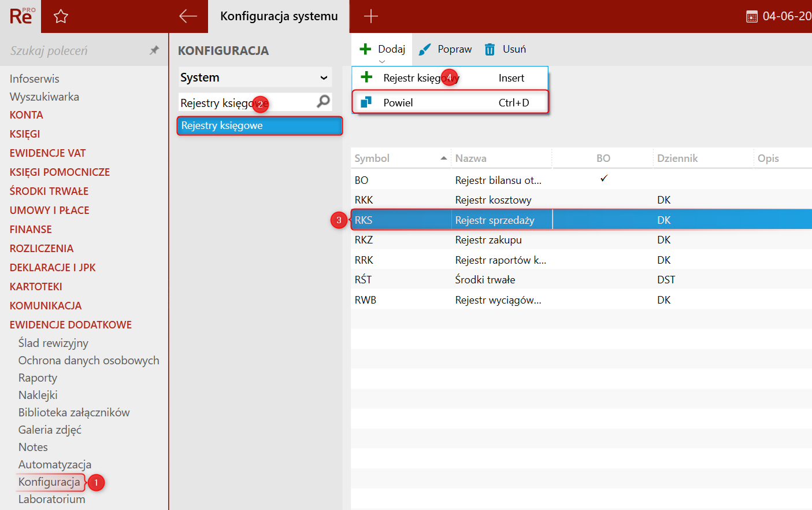The height and width of the screenshot is (510, 812).
Task: Switch to Konfiguracja systemu tab
Action: (x=279, y=16)
